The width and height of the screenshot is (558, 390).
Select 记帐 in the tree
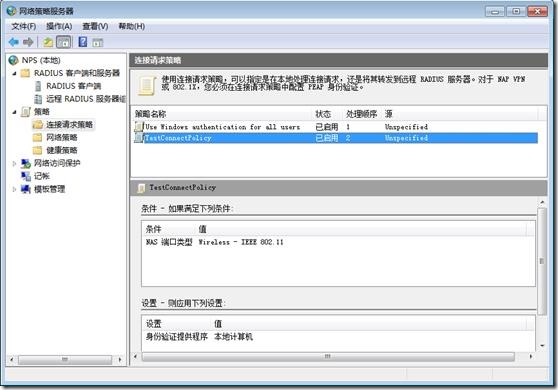tap(41, 176)
